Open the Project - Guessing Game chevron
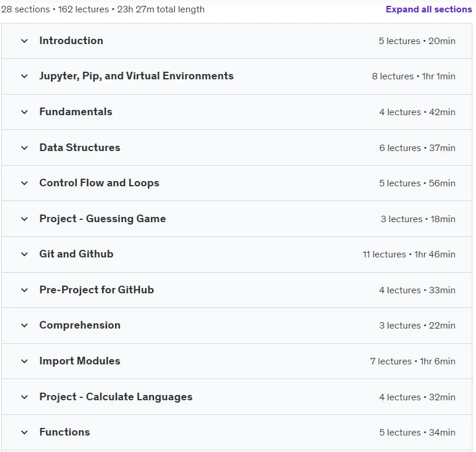 [x=24, y=219]
